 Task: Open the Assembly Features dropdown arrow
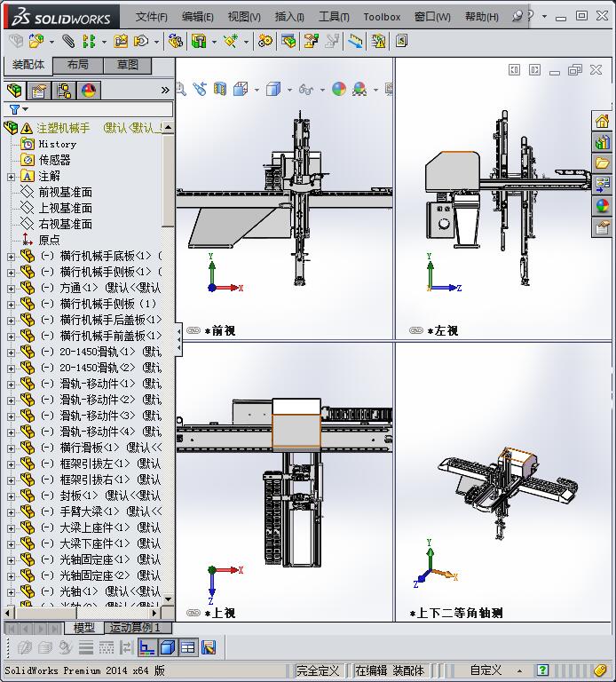[x=214, y=43]
